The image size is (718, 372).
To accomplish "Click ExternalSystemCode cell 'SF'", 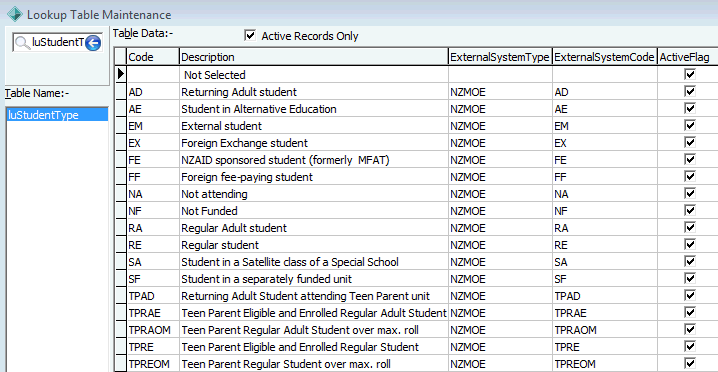I will coord(604,279).
